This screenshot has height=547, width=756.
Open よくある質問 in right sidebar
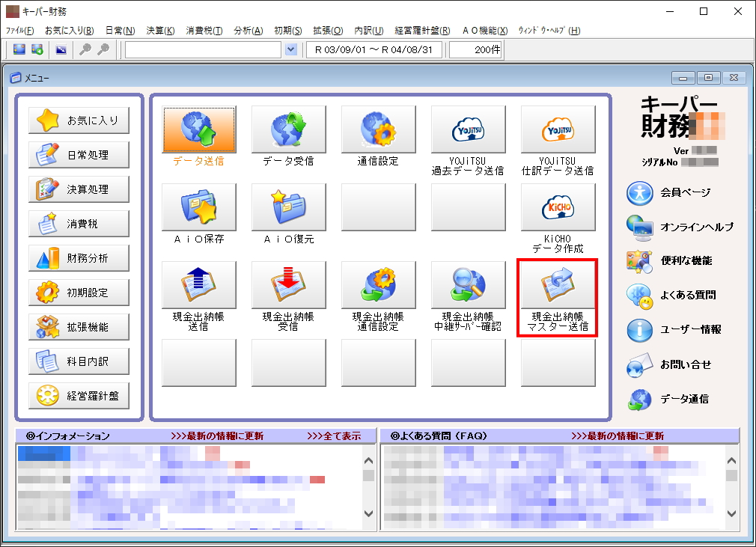coord(671,296)
